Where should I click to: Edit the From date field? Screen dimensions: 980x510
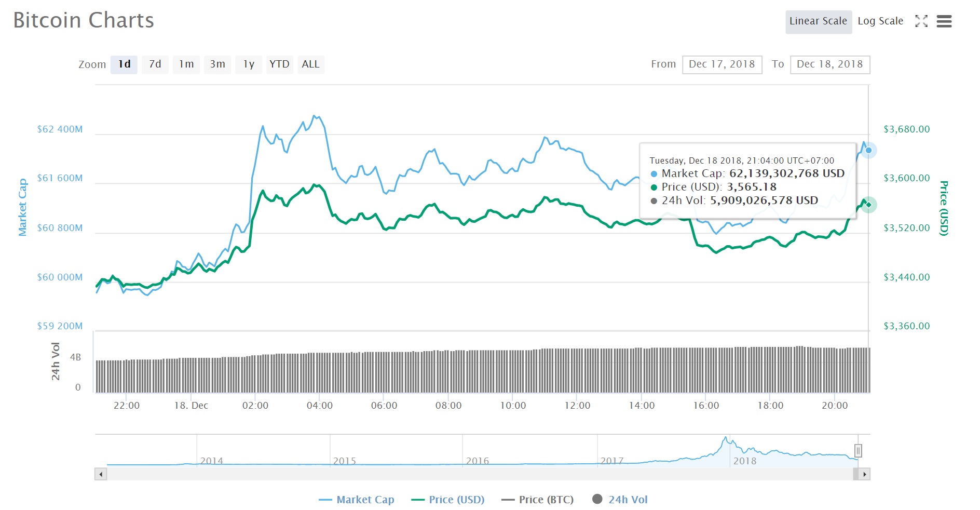[722, 64]
